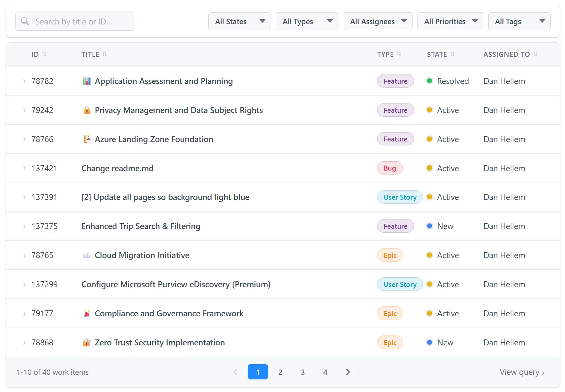Image resolution: width=565 pixels, height=392 pixels.
Task: Click the chart icon beside Application Assessment
Action: tap(87, 81)
